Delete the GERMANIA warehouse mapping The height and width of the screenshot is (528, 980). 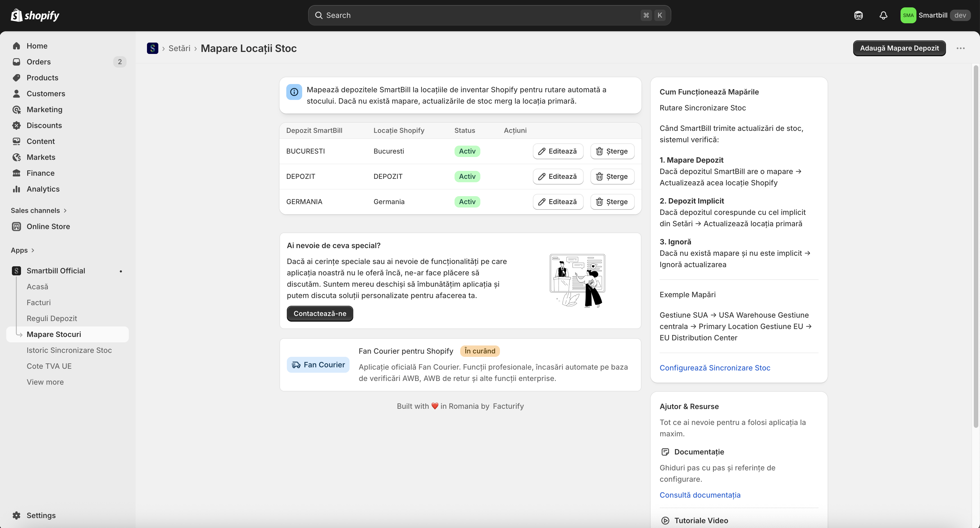[612, 202]
